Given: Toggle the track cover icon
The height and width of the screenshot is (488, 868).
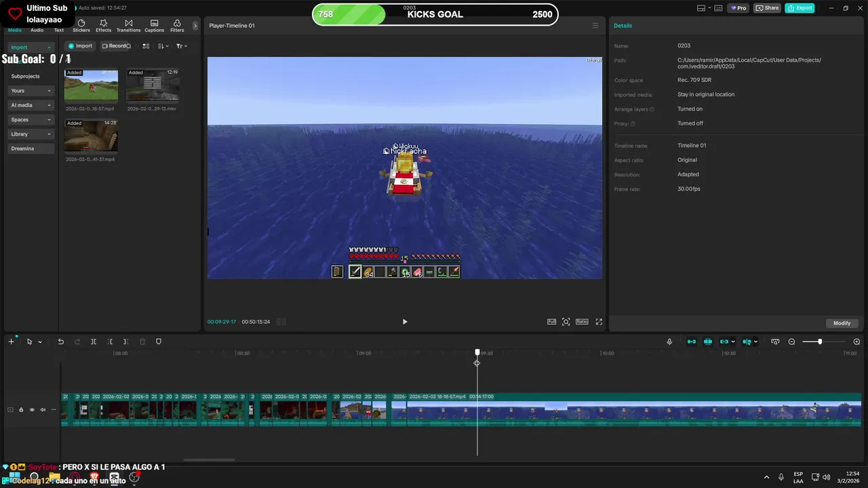Looking at the screenshot, I should click(10, 409).
